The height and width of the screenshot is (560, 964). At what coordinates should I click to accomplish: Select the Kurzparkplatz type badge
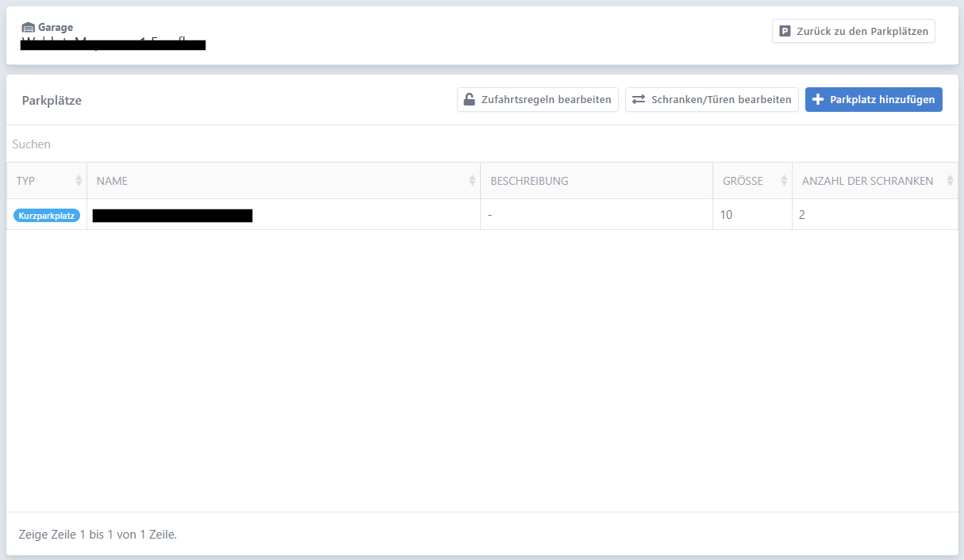pos(47,215)
